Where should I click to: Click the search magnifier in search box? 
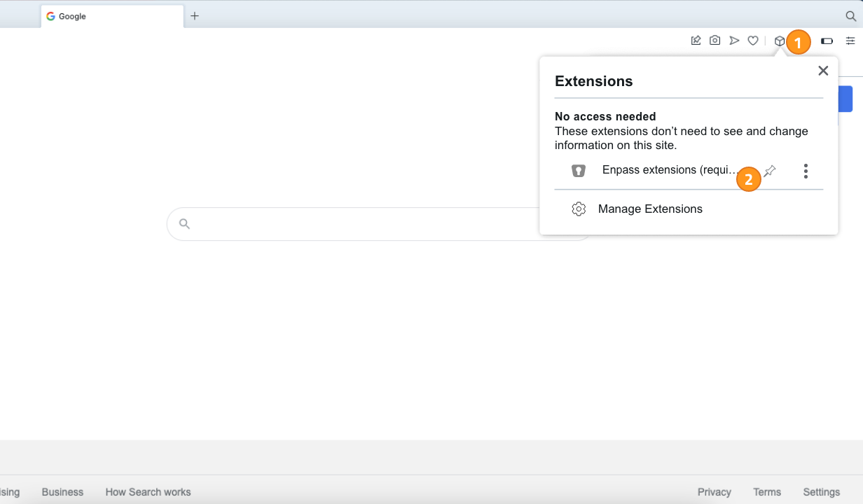point(184,224)
